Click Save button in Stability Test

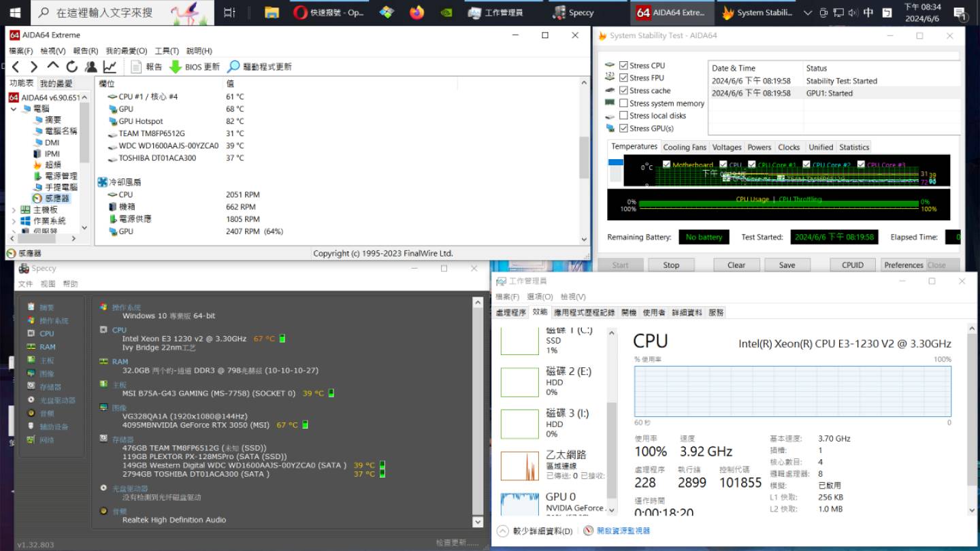787,265
